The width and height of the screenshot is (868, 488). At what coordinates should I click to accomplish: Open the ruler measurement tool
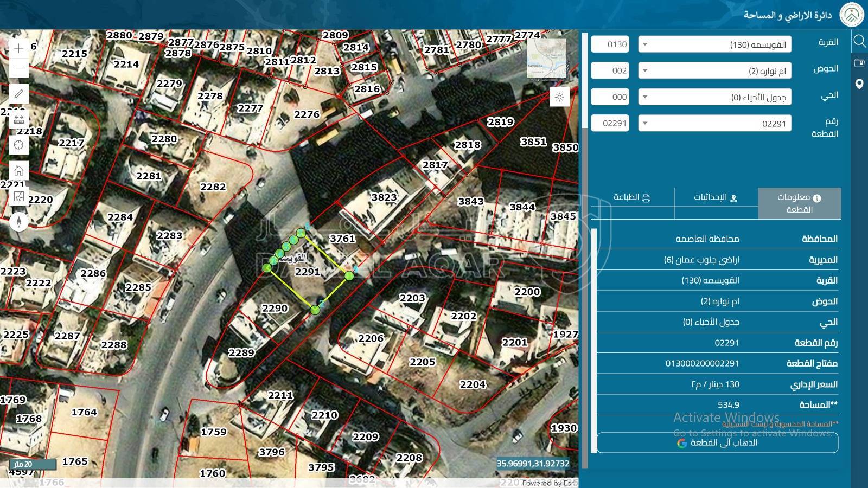[x=18, y=120]
